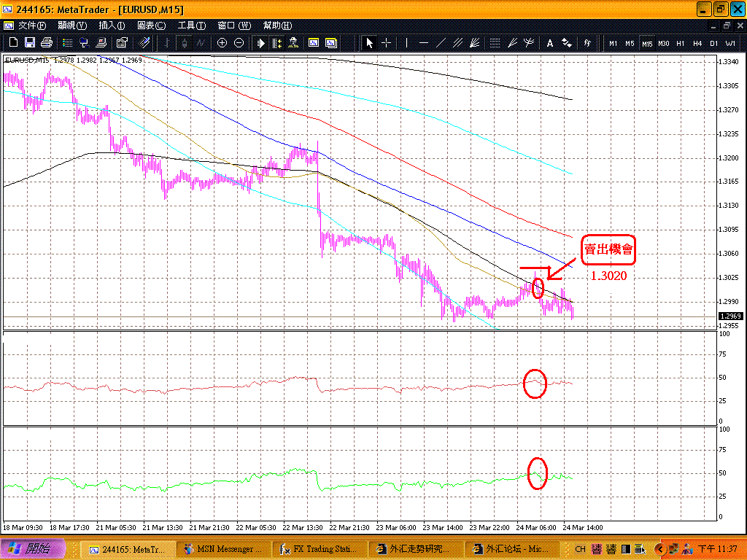
Task: Toggle chart shift button
Action: [x=278, y=43]
